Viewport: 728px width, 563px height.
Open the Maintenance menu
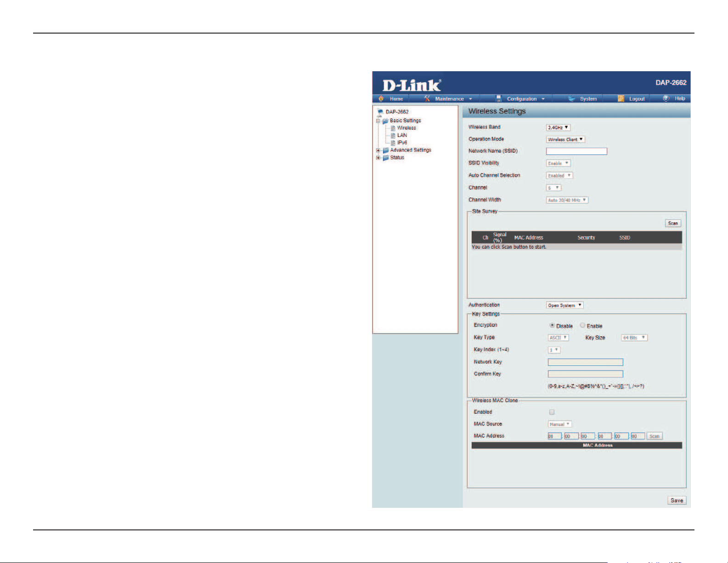(450, 99)
